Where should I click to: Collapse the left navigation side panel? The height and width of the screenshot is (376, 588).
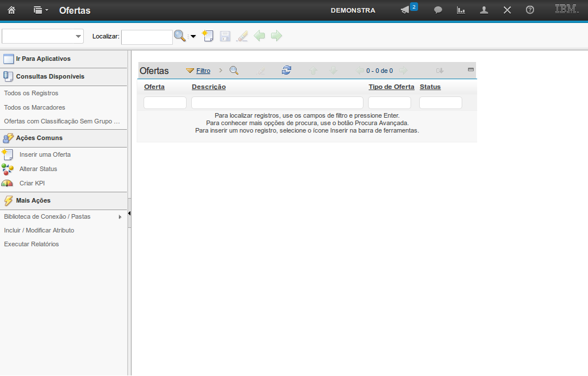(x=129, y=213)
